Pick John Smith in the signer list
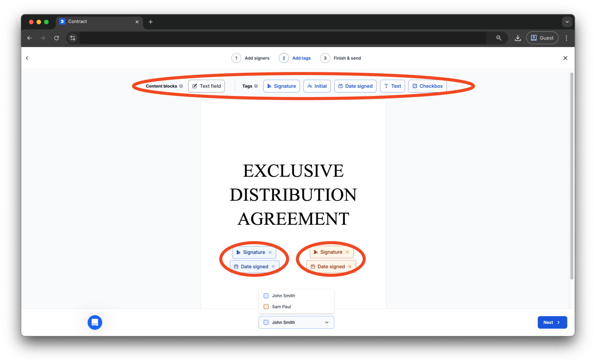Image resolution: width=596 pixels, height=364 pixels. click(x=296, y=296)
